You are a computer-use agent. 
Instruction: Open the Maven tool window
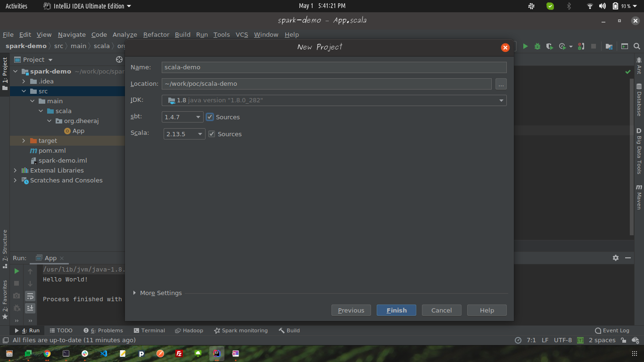click(639, 197)
